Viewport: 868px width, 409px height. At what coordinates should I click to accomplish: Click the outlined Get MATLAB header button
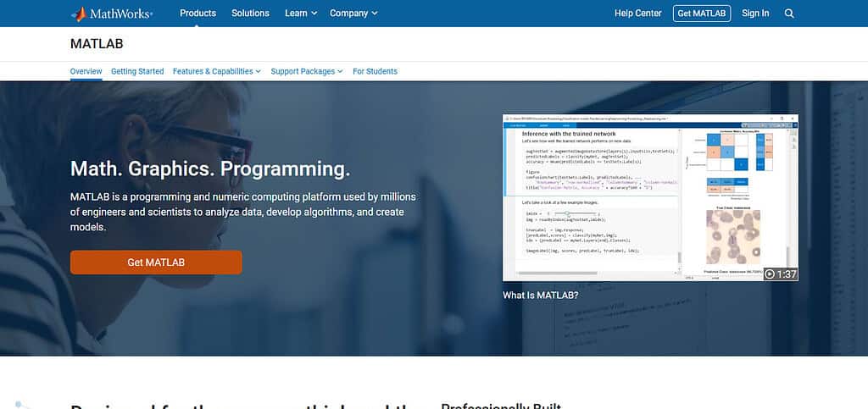[x=701, y=14]
